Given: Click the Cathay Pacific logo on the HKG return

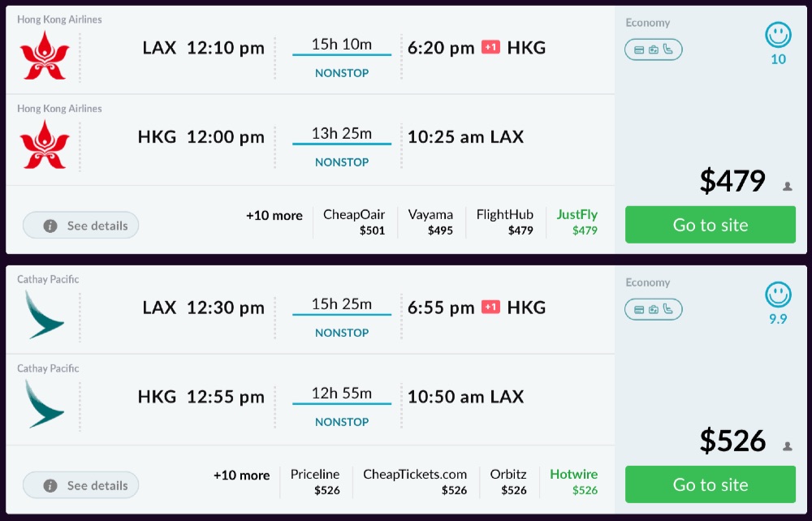Looking at the screenshot, I should point(44,403).
